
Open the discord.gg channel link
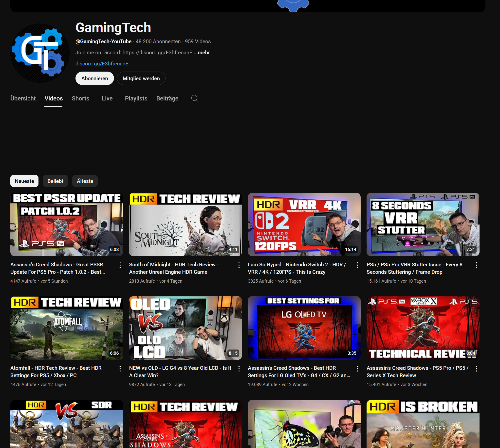click(102, 64)
